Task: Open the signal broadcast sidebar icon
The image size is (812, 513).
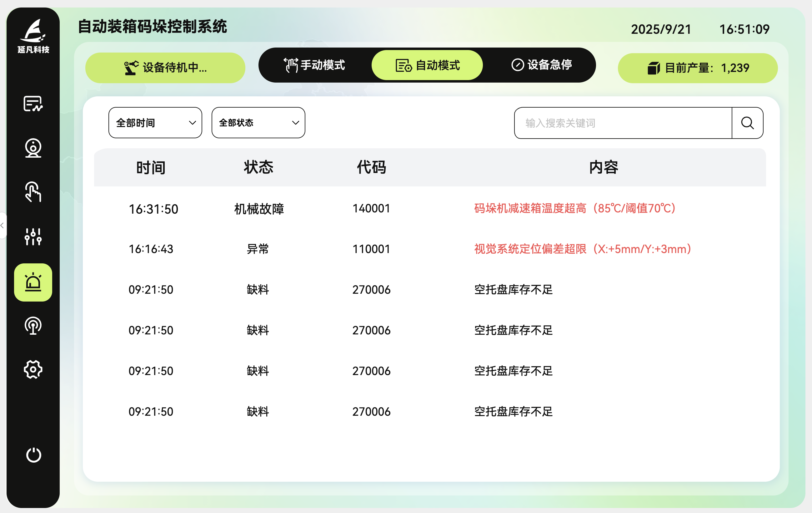Action: coord(33,326)
